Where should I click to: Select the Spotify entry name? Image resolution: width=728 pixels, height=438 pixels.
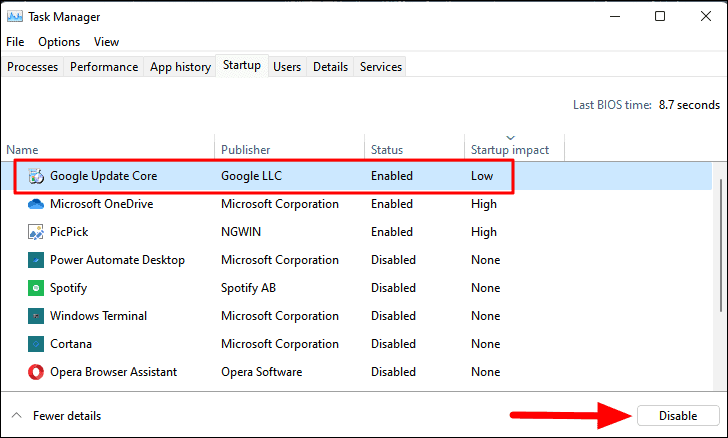point(68,288)
